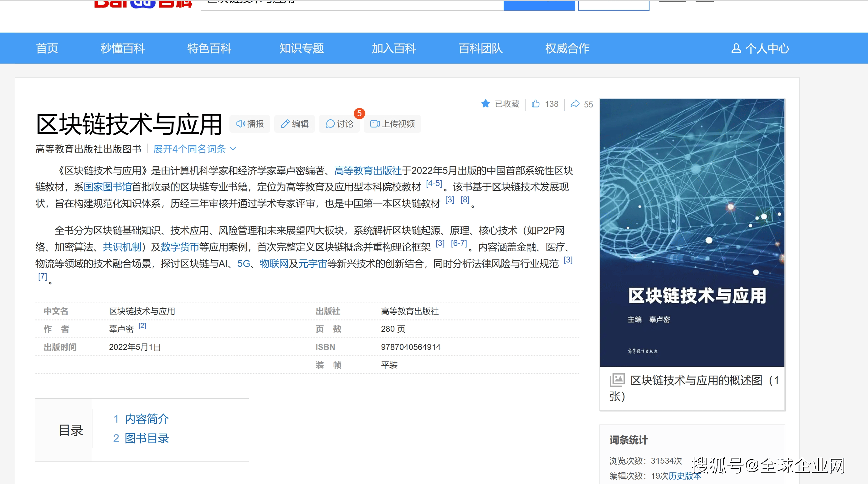868x484 pixels.
Task: Jump to 内容简介 in contents
Action: coord(146,419)
